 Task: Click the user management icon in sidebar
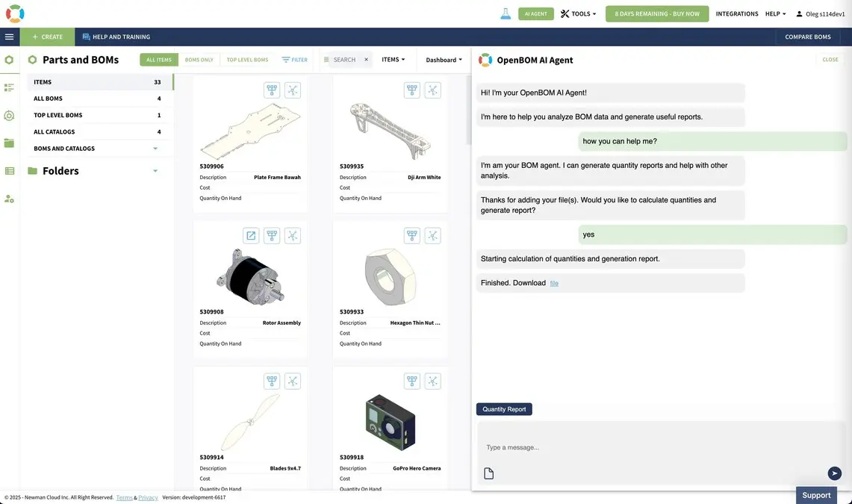pyautogui.click(x=9, y=199)
